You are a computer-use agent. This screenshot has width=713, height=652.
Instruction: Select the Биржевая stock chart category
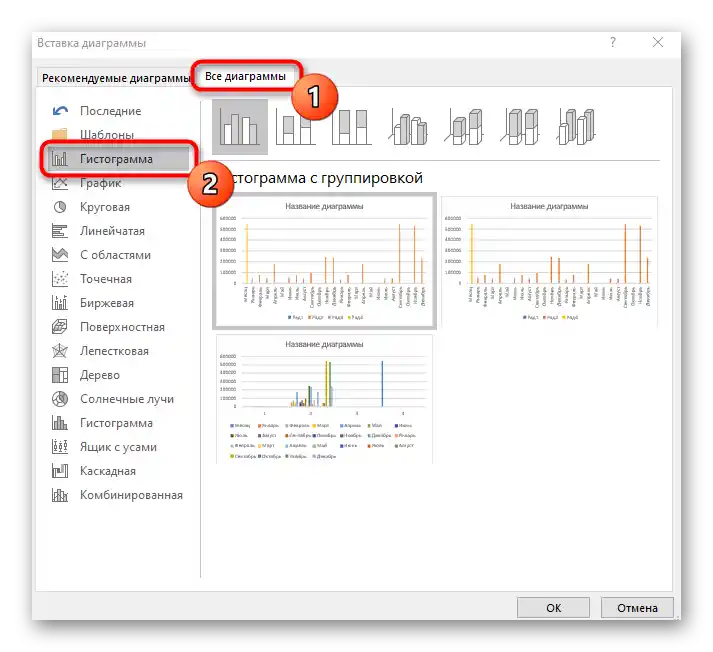point(117,303)
